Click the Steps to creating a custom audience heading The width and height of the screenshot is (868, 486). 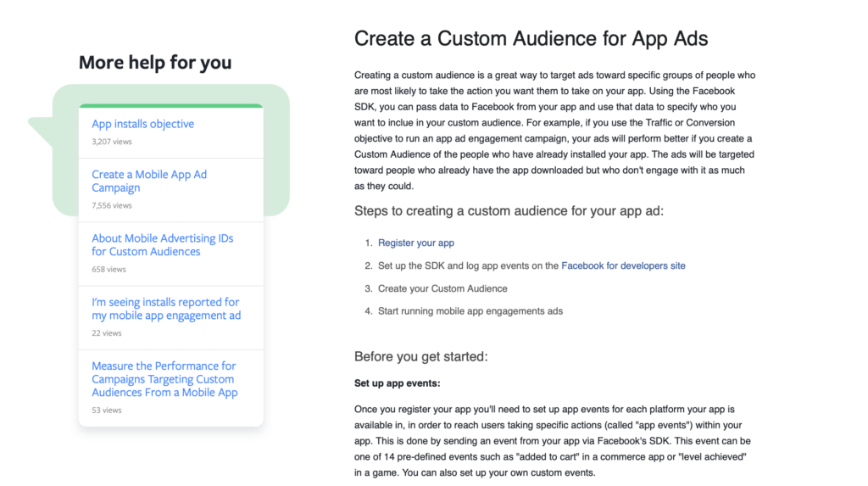pyautogui.click(x=509, y=210)
